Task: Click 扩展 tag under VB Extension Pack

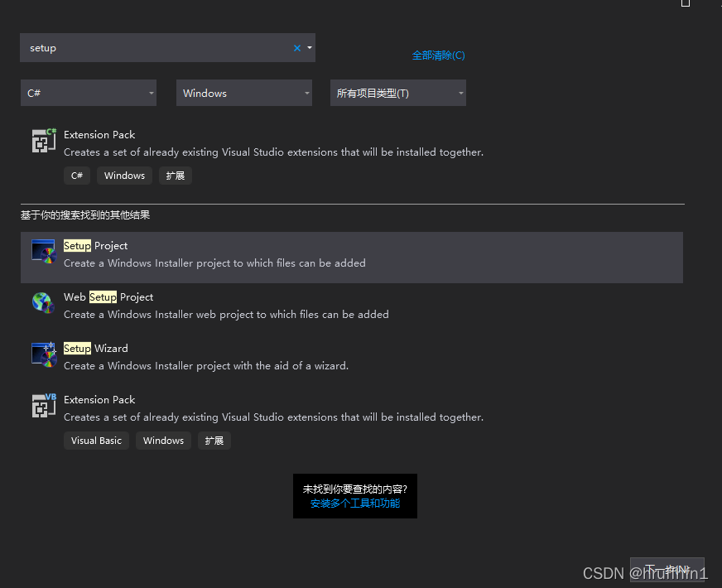Action: (214, 441)
